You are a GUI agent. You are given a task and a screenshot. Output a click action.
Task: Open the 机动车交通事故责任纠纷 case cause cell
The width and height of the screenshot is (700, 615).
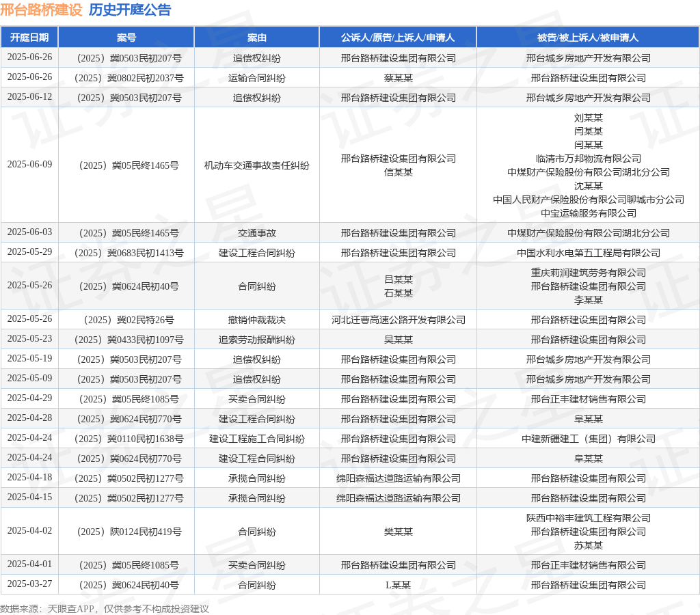[257, 165]
